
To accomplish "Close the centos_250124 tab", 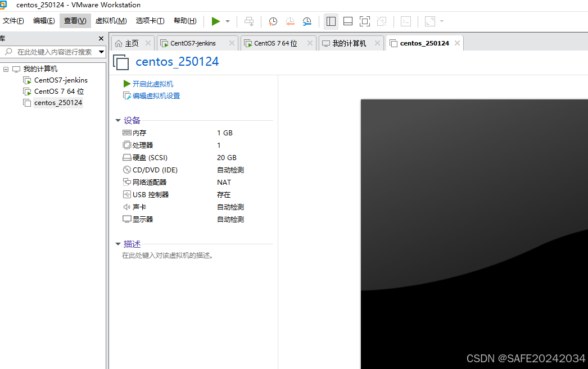I will click(x=457, y=43).
